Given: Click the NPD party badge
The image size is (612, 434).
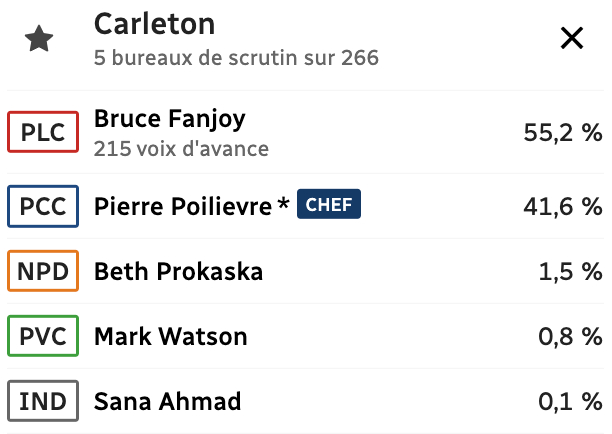Looking at the screenshot, I should (x=43, y=272).
